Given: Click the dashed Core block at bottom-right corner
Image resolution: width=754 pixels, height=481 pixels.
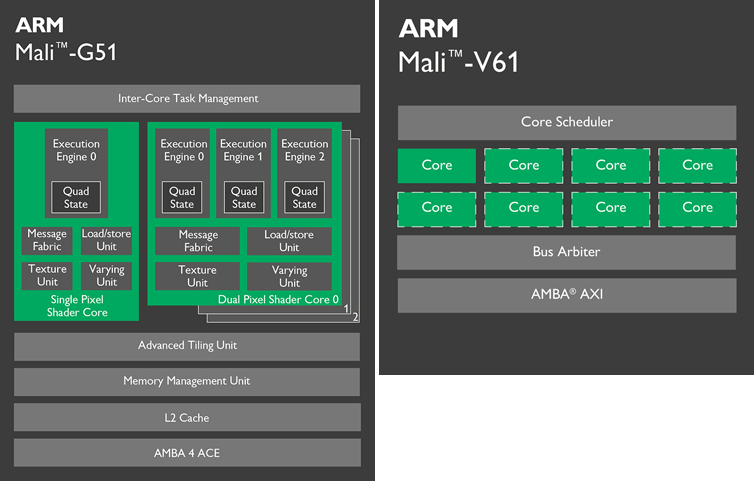Looking at the screenshot, I should pos(697,209).
